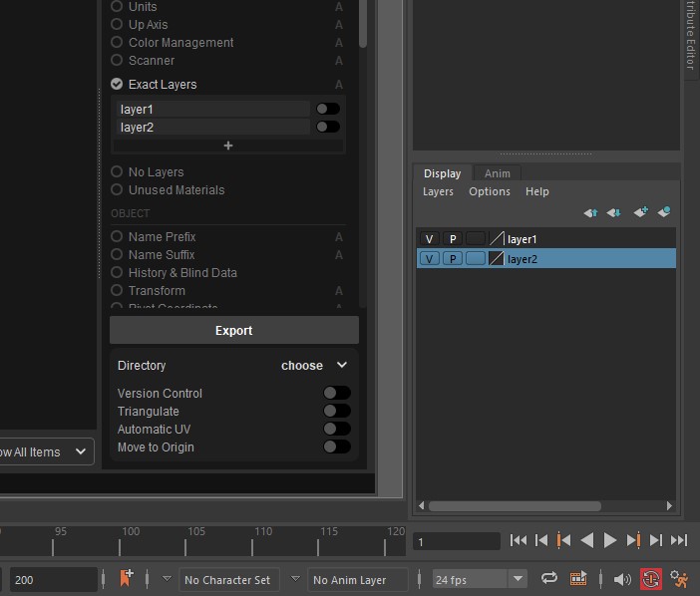This screenshot has height=596, width=700.
Task: Enable Automatic UV switch
Action: click(x=337, y=429)
